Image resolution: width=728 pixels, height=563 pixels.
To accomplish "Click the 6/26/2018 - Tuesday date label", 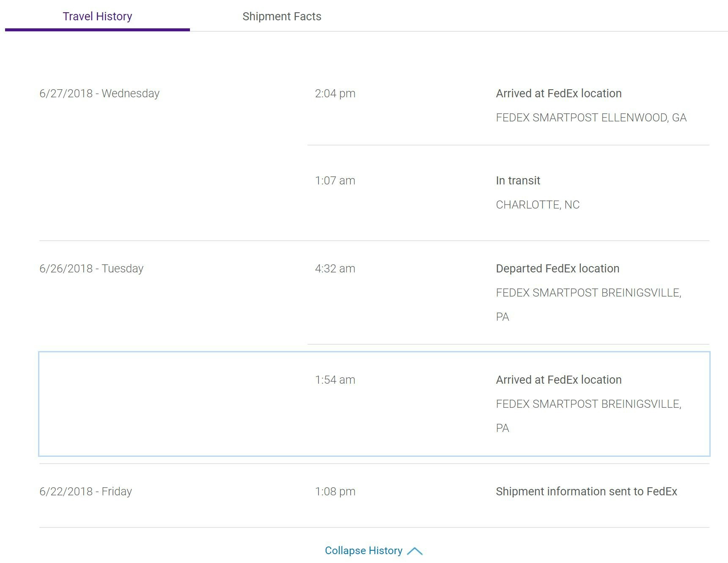I will click(x=91, y=269).
